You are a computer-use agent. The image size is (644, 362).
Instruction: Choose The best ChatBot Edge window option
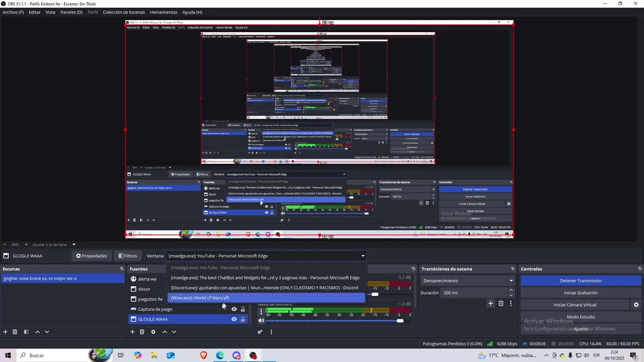(x=266, y=278)
